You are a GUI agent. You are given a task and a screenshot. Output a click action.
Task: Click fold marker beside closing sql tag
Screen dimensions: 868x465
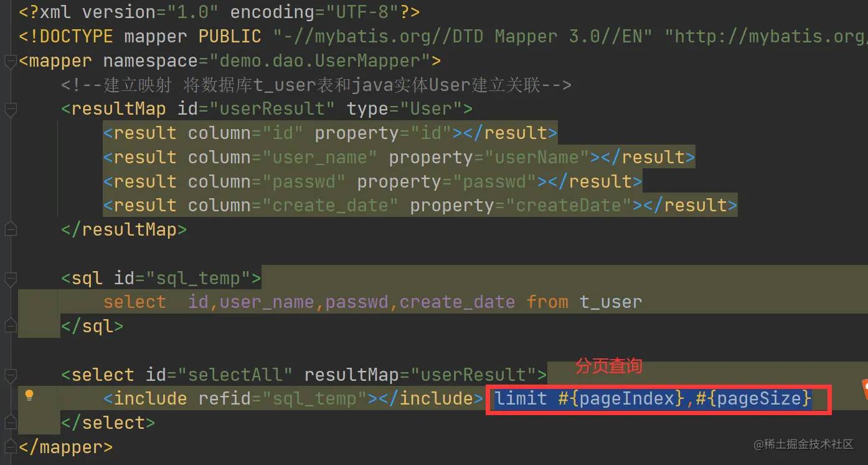click(9, 327)
